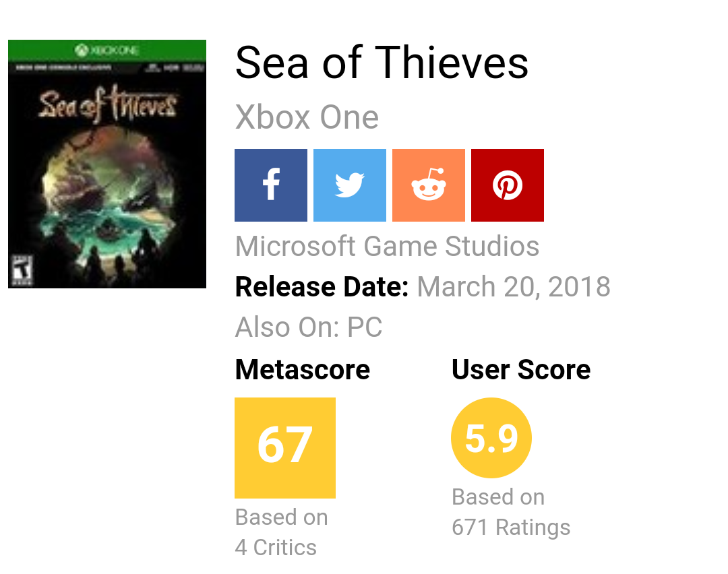
Task: Open the Sea of Thieves cover art
Action: (107, 175)
